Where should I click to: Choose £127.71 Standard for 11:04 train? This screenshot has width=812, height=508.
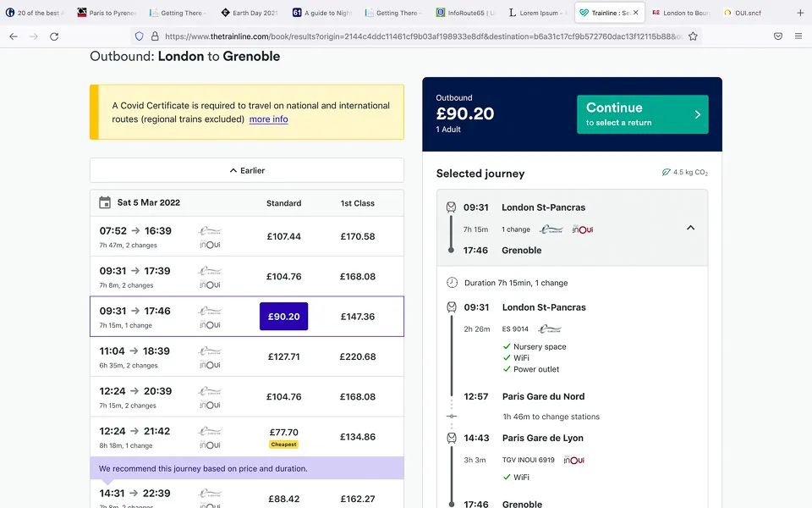(284, 356)
